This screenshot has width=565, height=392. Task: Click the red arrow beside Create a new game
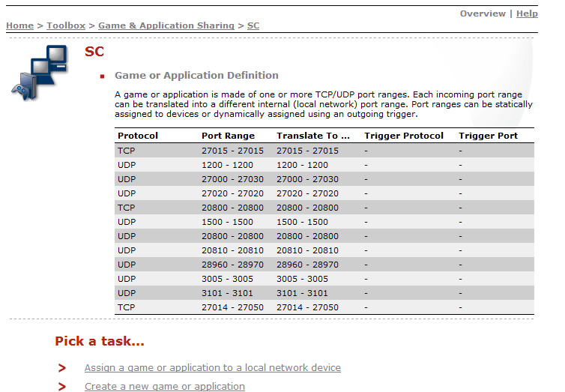(62, 387)
